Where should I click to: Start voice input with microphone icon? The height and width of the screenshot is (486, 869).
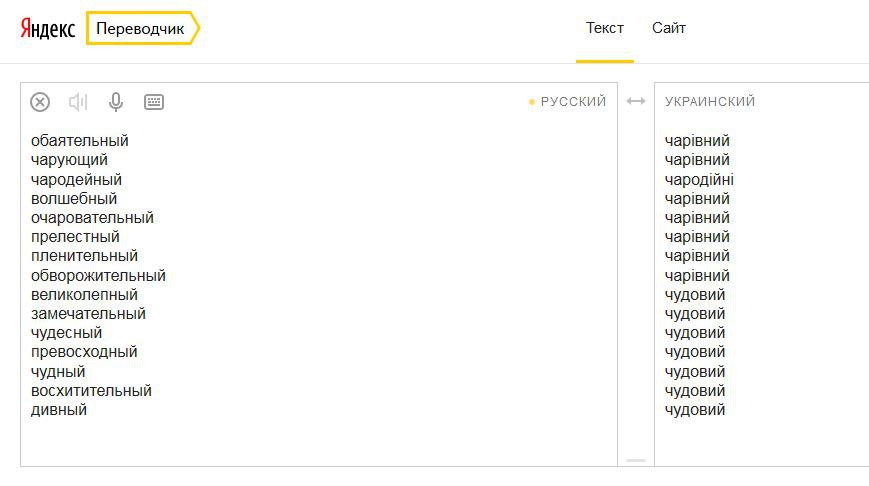pyautogui.click(x=116, y=101)
